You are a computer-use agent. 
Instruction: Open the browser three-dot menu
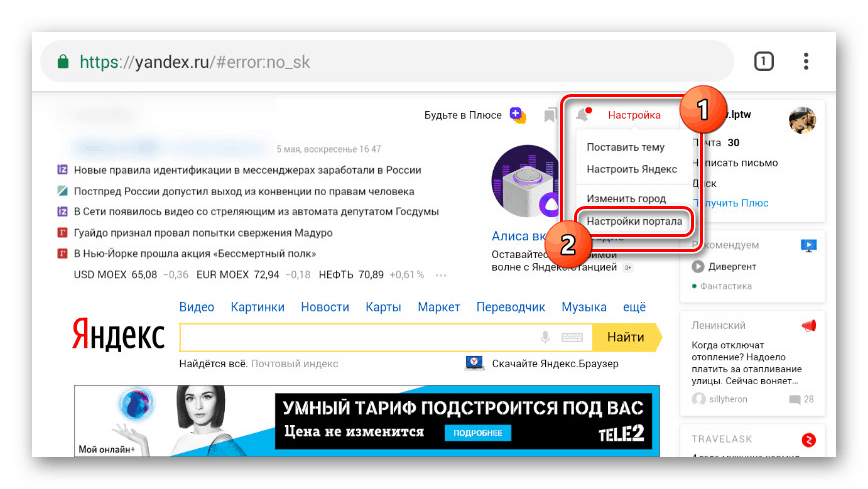[806, 61]
